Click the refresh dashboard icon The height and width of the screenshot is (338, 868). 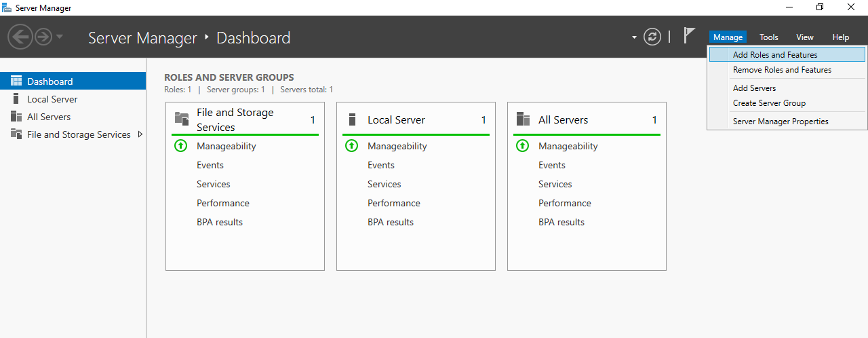coord(652,37)
